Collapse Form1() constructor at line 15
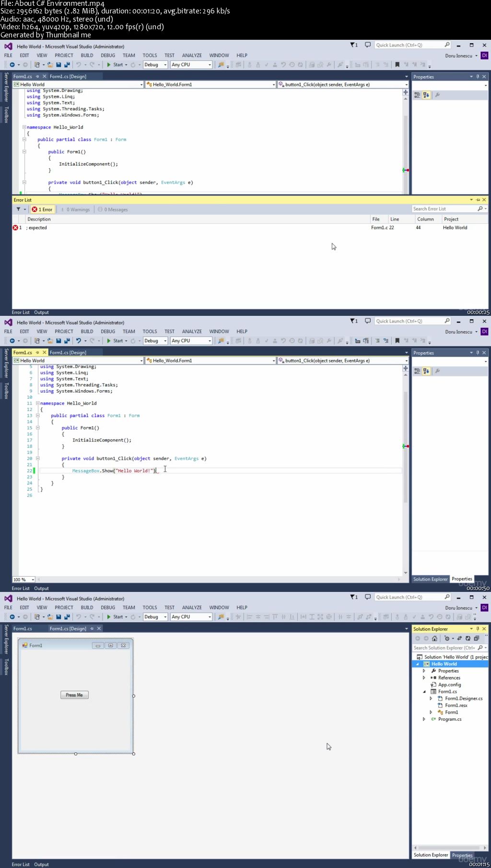The image size is (491, 868). (37, 428)
